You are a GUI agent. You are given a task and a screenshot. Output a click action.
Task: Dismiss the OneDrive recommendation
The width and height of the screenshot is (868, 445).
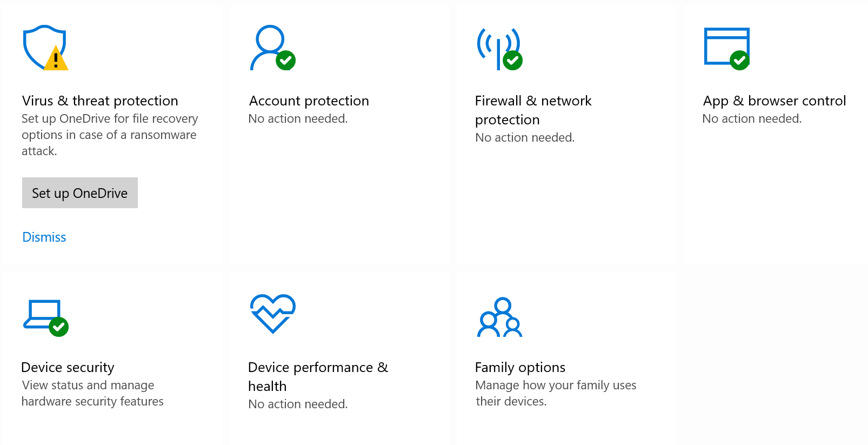click(44, 237)
